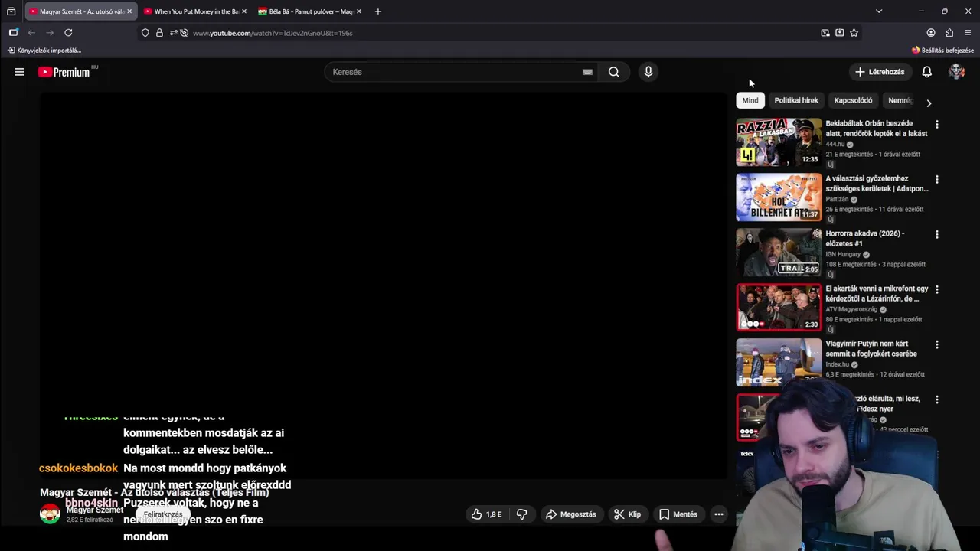Open the Magyar Szemét channel avatar
Screen dimensions: 980x551
pyautogui.click(x=50, y=514)
